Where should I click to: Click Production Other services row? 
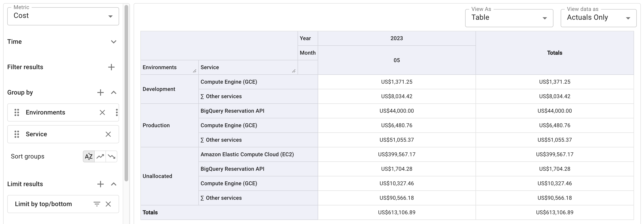[258, 140]
